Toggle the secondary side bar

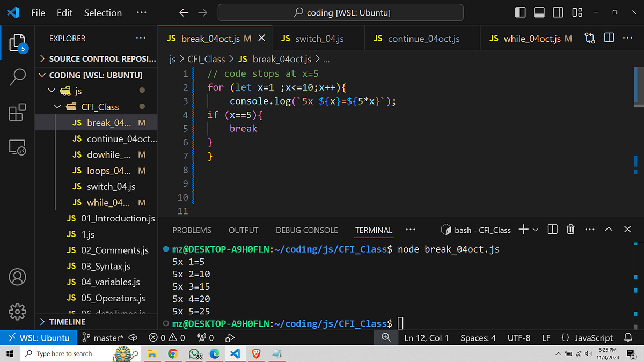point(558,12)
